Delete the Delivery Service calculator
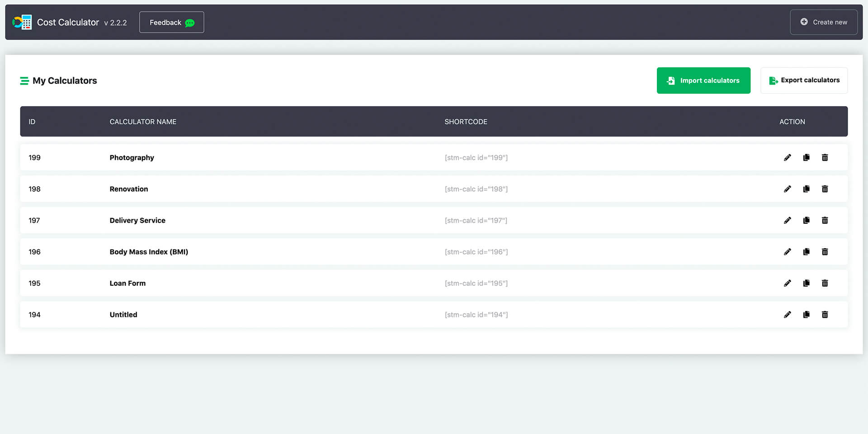The image size is (868, 434). 825,220
